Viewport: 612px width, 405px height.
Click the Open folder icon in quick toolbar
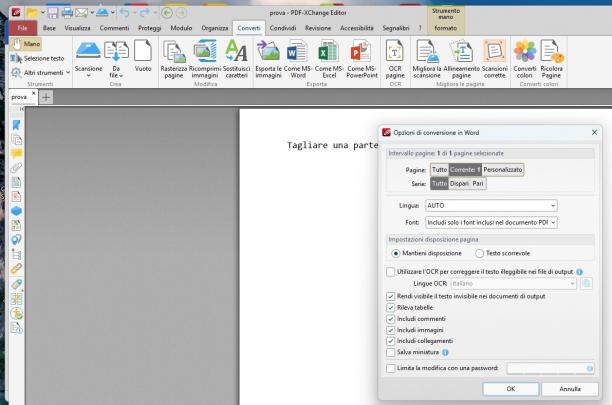(32, 13)
